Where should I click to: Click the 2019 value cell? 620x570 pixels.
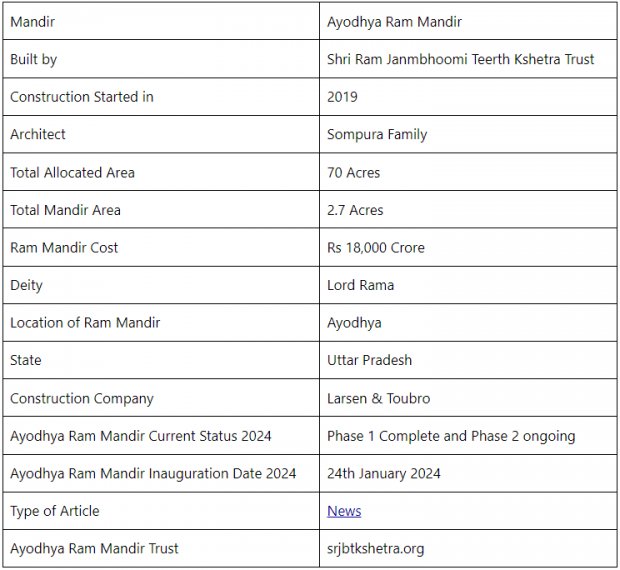click(342, 97)
